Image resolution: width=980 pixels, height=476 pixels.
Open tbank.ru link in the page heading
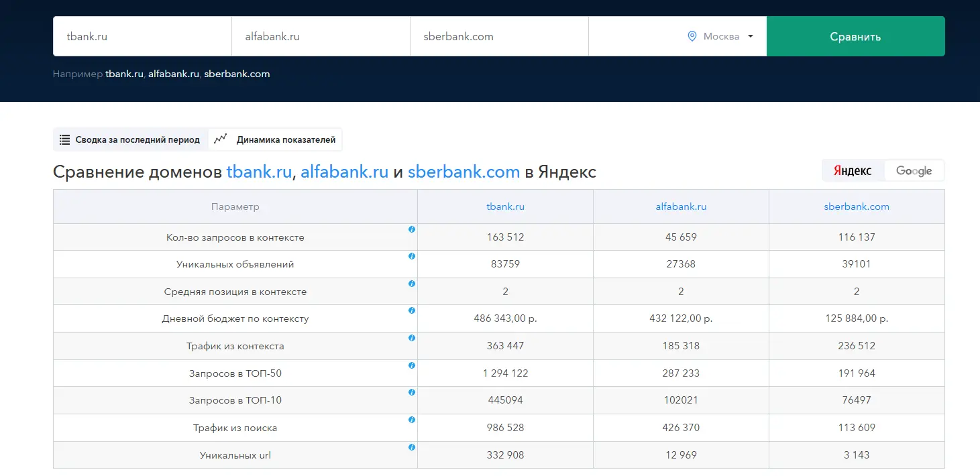[259, 172]
